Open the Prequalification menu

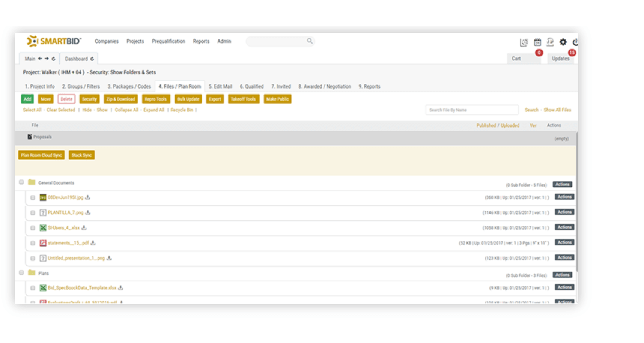coord(169,41)
